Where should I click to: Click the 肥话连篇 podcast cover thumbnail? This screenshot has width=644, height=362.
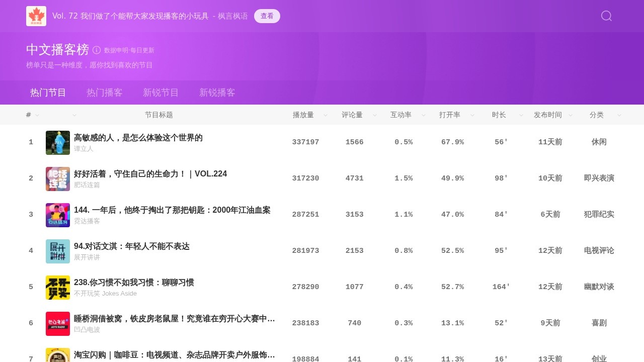click(x=57, y=179)
